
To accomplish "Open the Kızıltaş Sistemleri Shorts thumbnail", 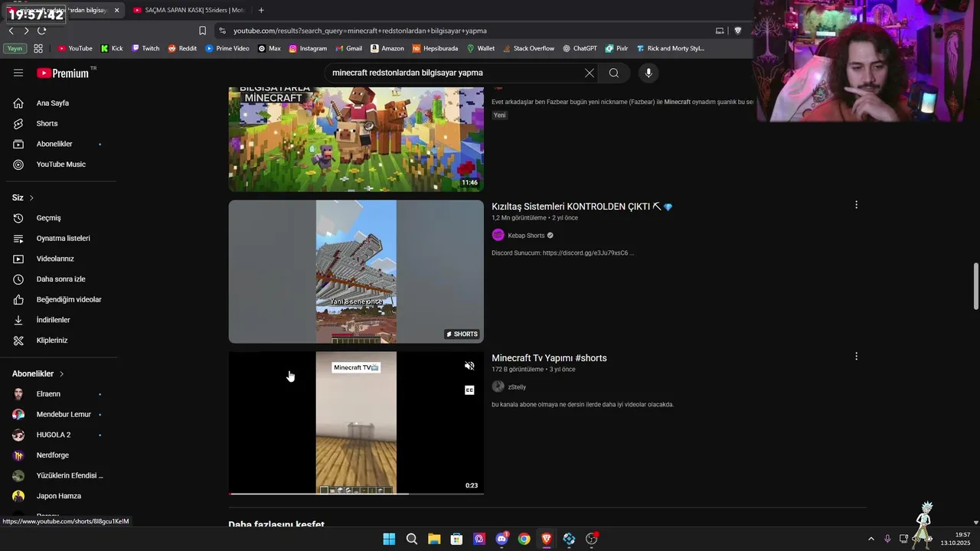I will 356,272.
